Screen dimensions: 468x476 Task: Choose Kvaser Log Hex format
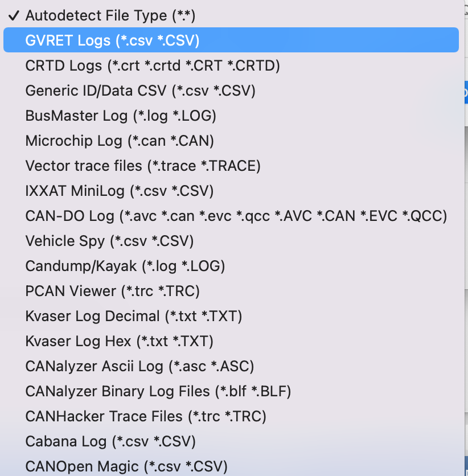(120, 341)
